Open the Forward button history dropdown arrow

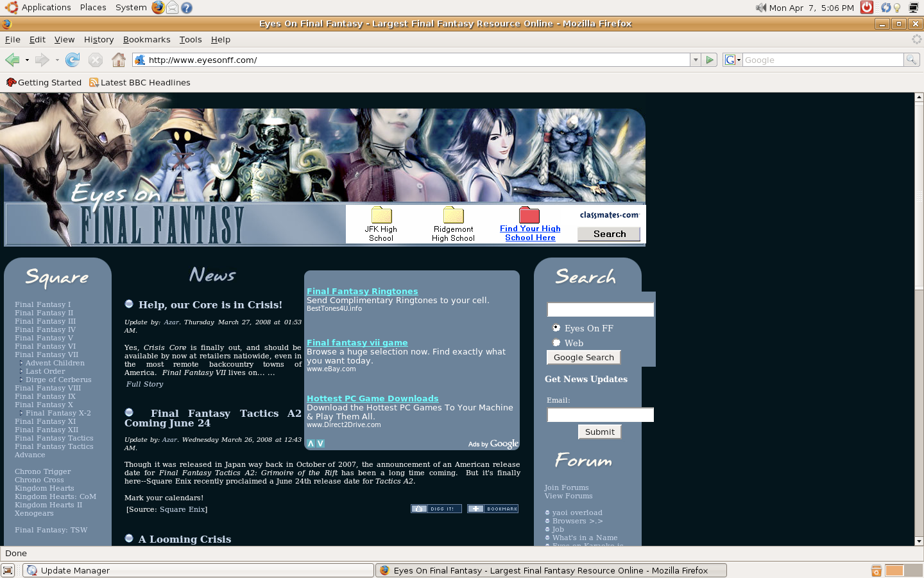click(x=57, y=60)
